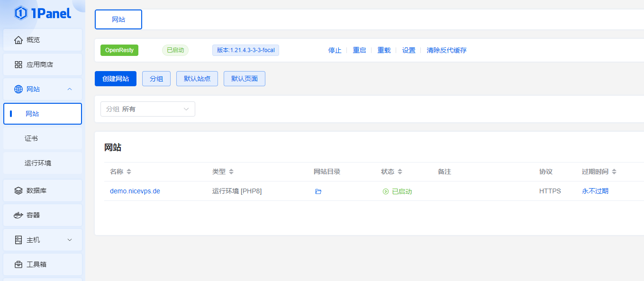Click the 永不过期 expiration link
The height and width of the screenshot is (281, 644).
pyautogui.click(x=595, y=191)
